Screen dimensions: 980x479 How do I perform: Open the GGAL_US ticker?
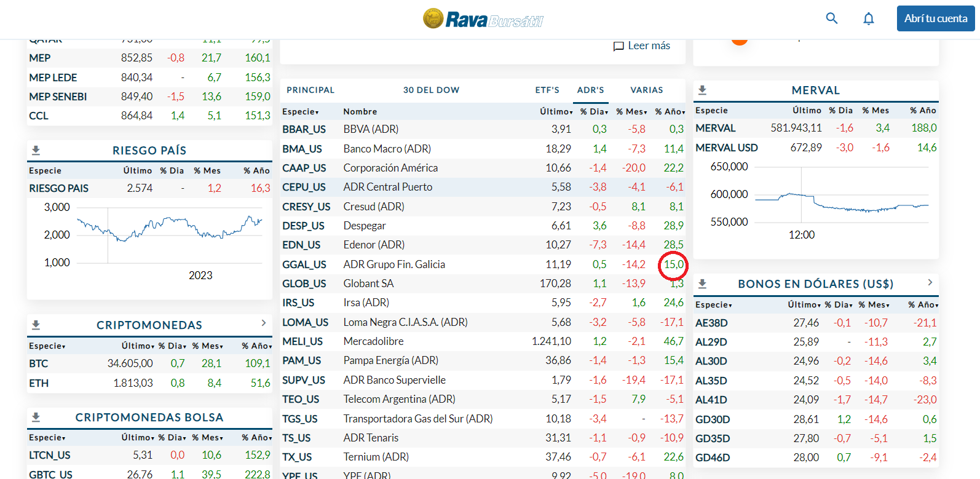tap(304, 264)
